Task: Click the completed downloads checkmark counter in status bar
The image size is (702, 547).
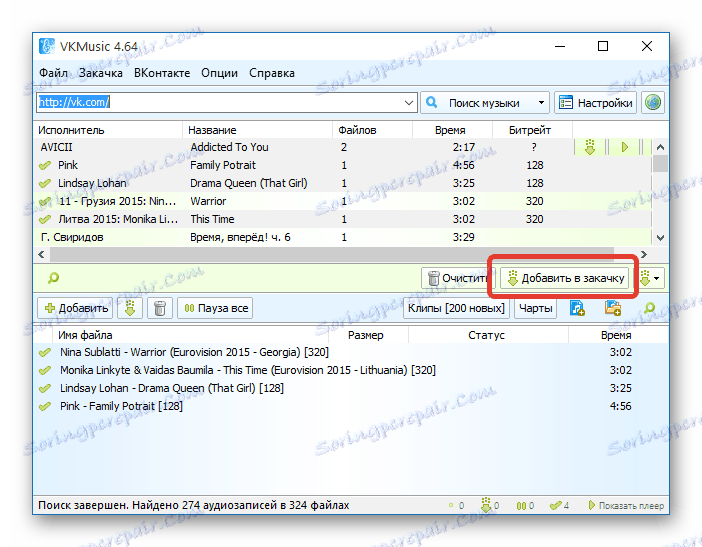Action: [x=559, y=506]
